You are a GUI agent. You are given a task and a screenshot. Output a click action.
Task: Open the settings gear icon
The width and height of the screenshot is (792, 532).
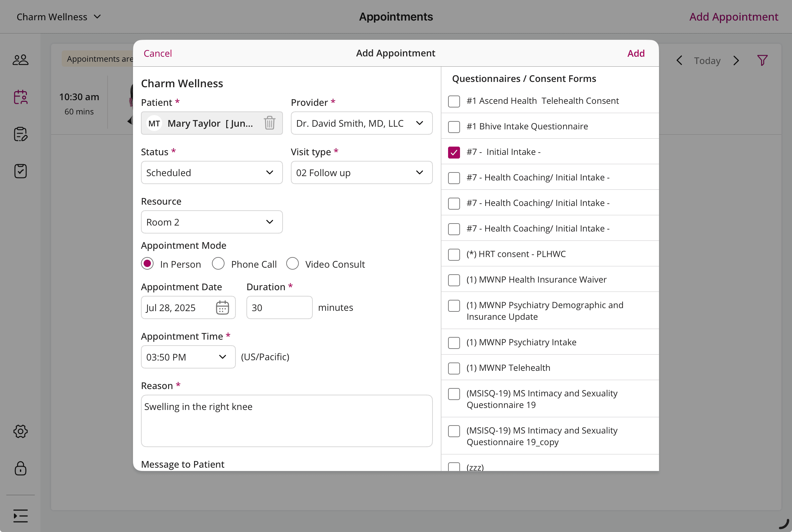tap(20, 431)
